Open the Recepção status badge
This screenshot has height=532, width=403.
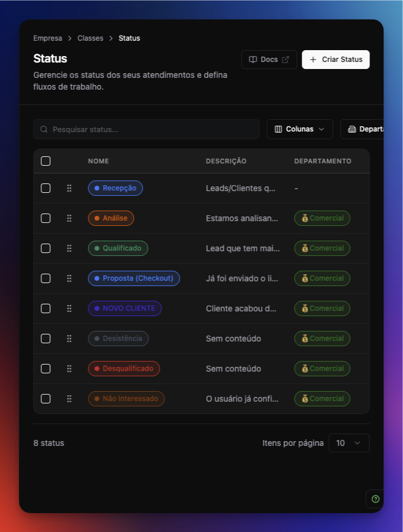click(x=115, y=188)
